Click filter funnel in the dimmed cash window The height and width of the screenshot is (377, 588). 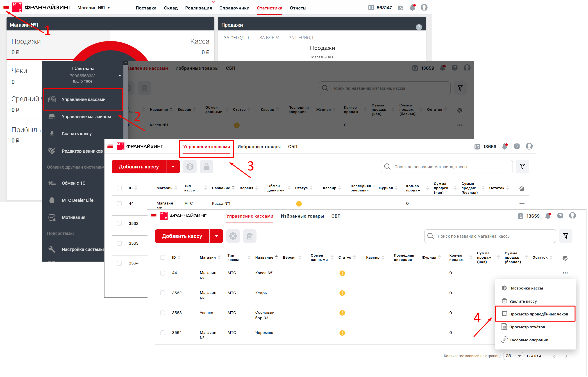pos(461,88)
